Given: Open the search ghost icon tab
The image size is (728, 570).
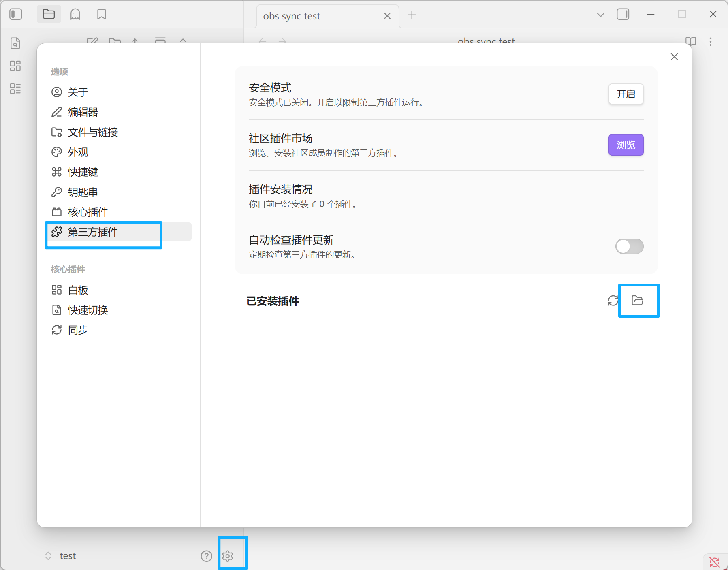Looking at the screenshot, I should (75, 14).
